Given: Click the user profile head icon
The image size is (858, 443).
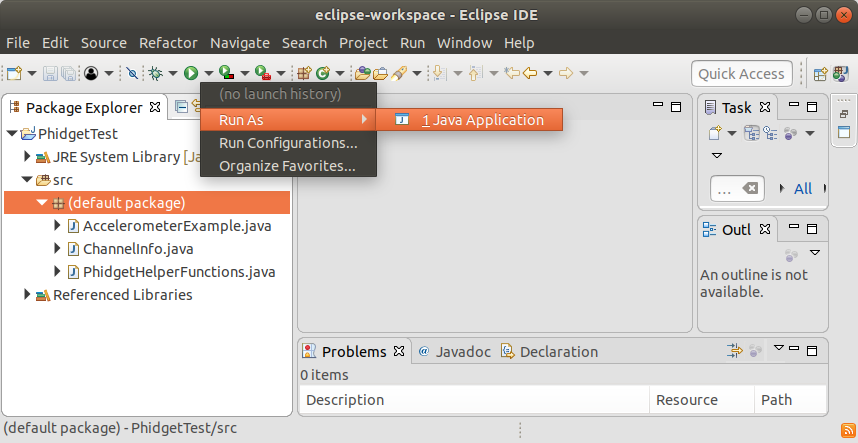Looking at the screenshot, I should pos(91,73).
